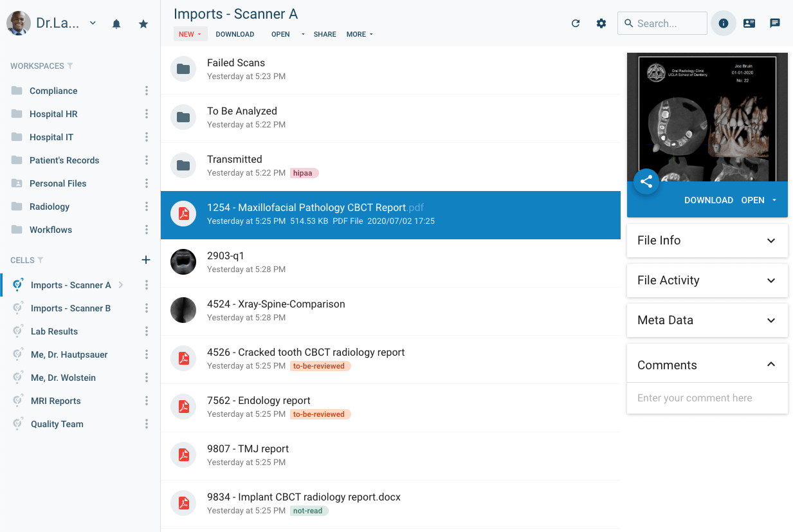Open Compliance workspace options menu
This screenshot has width=793, height=532.
pos(147,91)
